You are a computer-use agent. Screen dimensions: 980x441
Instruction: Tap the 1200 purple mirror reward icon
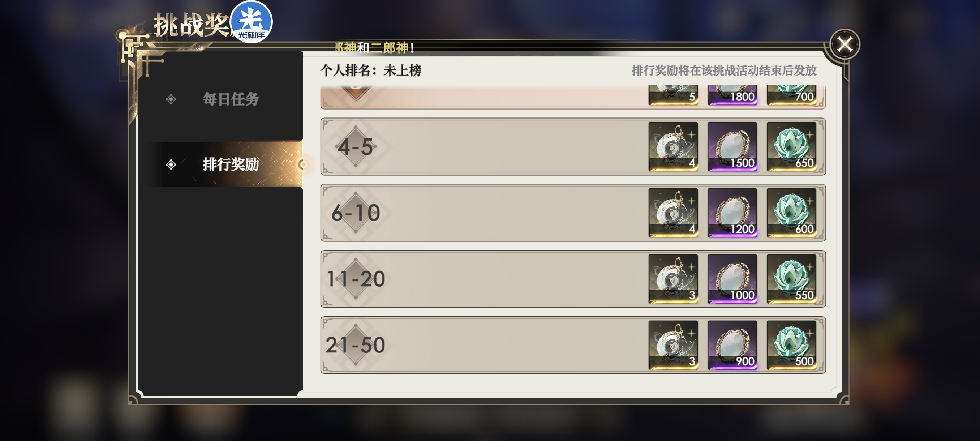(732, 213)
